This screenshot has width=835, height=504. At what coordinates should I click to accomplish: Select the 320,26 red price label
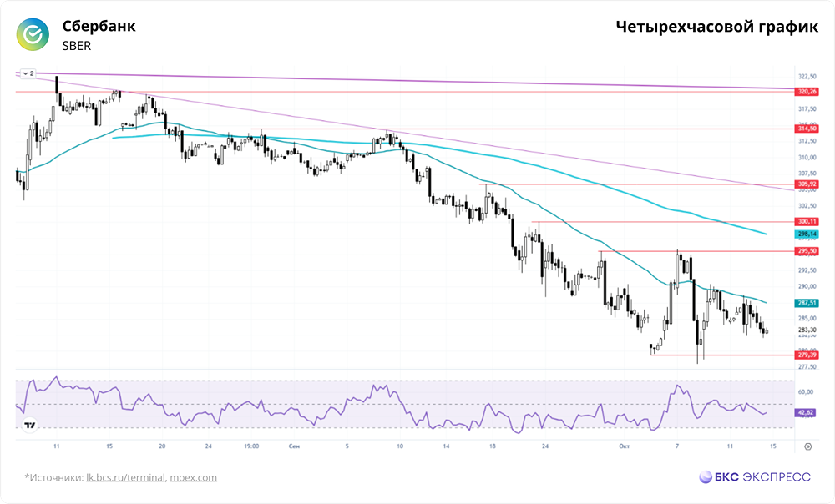click(807, 92)
